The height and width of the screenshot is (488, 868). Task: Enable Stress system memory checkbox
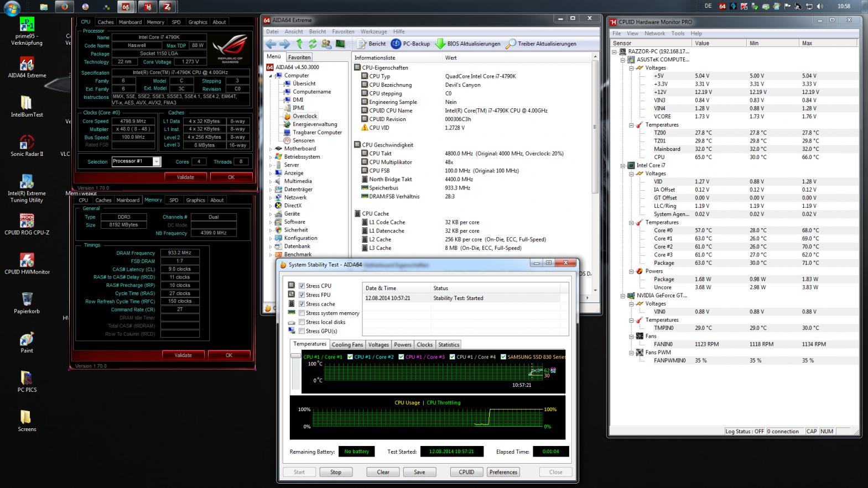click(x=302, y=313)
